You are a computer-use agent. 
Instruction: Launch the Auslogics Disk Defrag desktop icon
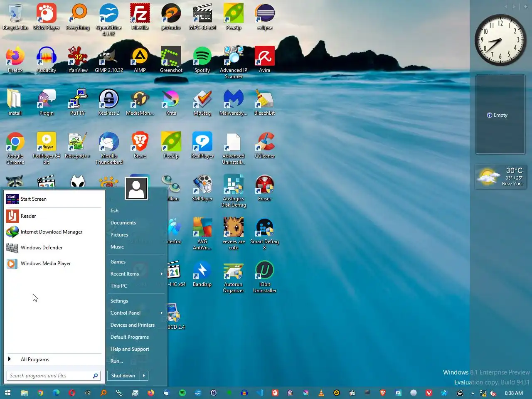click(x=234, y=191)
